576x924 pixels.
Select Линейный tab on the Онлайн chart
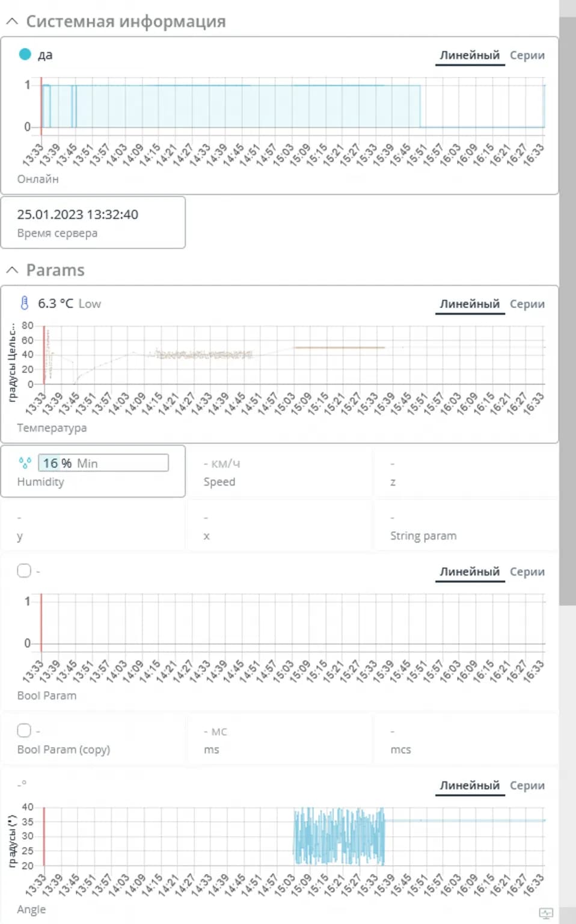coord(469,55)
